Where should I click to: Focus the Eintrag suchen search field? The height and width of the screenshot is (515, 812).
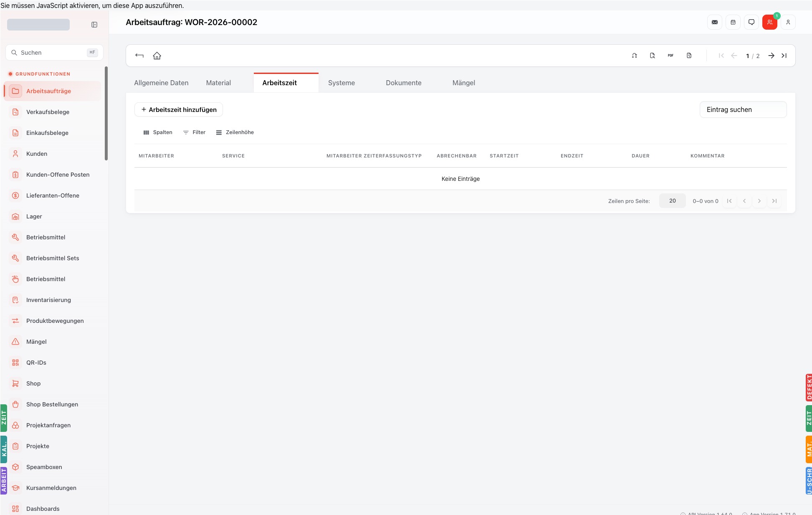pos(743,109)
